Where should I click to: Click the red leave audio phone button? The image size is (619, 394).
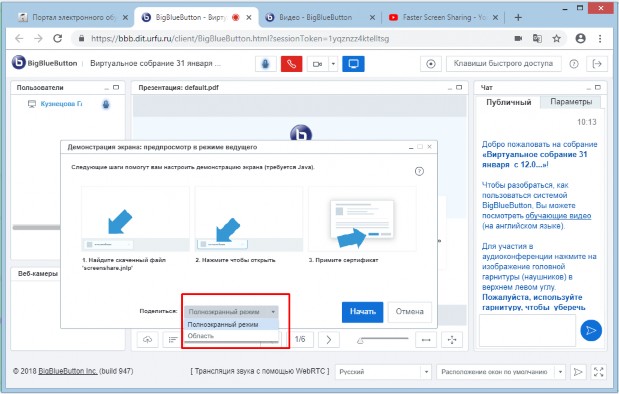[291, 64]
